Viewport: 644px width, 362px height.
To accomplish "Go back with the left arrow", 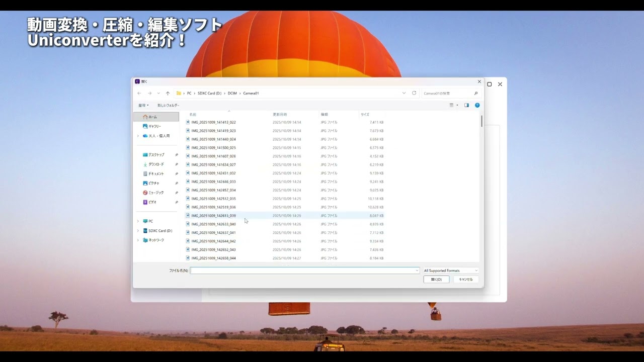I will point(139,93).
